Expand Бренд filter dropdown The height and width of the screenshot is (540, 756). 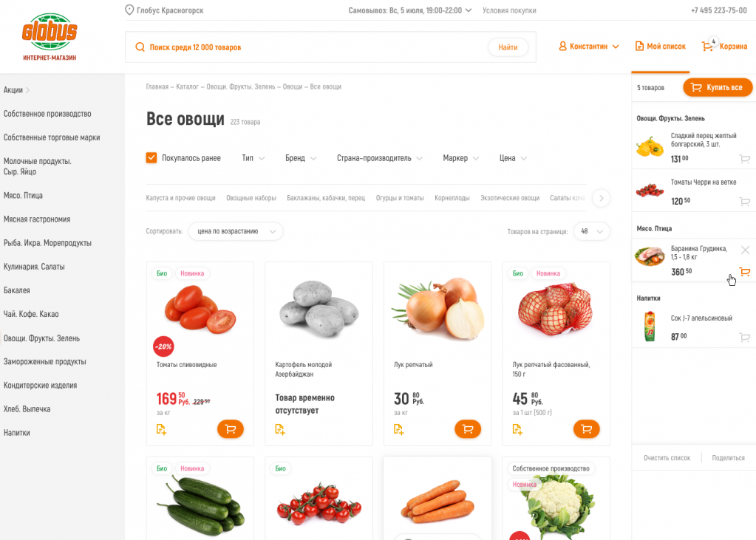point(300,158)
